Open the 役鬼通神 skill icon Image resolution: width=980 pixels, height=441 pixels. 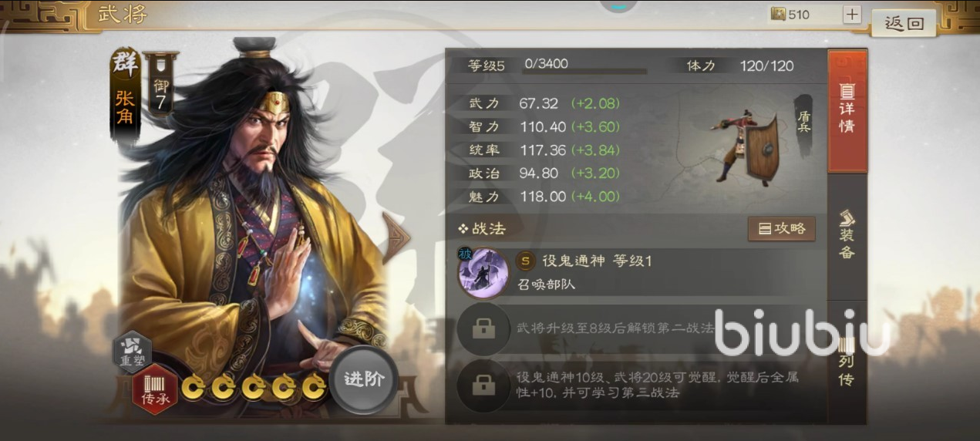click(x=483, y=273)
